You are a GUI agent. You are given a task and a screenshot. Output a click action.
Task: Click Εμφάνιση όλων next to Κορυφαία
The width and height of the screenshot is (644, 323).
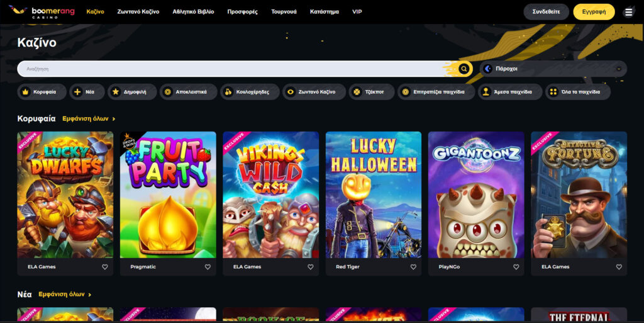pos(89,118)
